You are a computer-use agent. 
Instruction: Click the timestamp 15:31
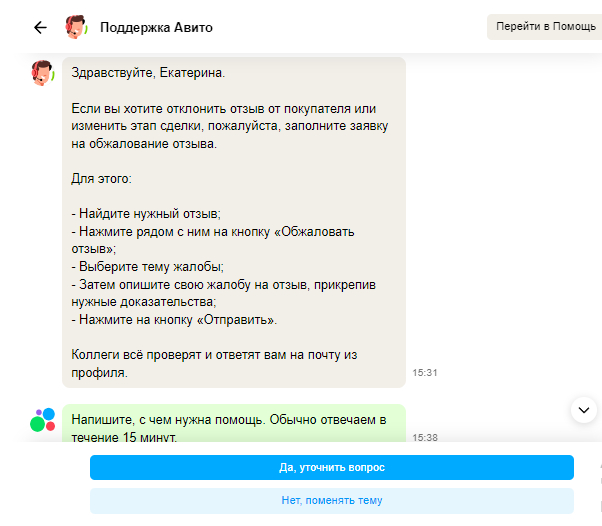coord(425,372)
